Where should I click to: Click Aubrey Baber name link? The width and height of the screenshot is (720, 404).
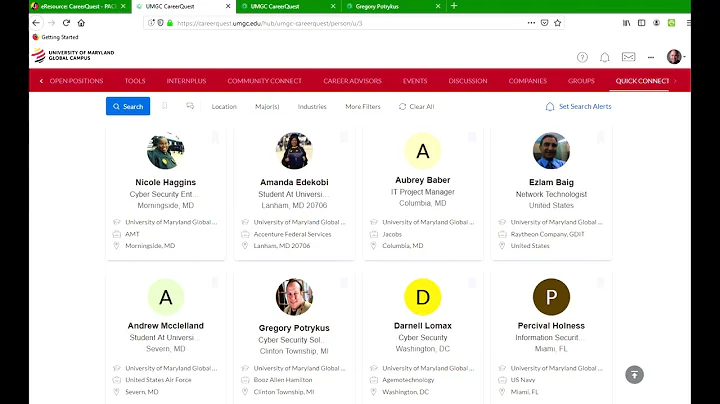(x=423, y=180)
